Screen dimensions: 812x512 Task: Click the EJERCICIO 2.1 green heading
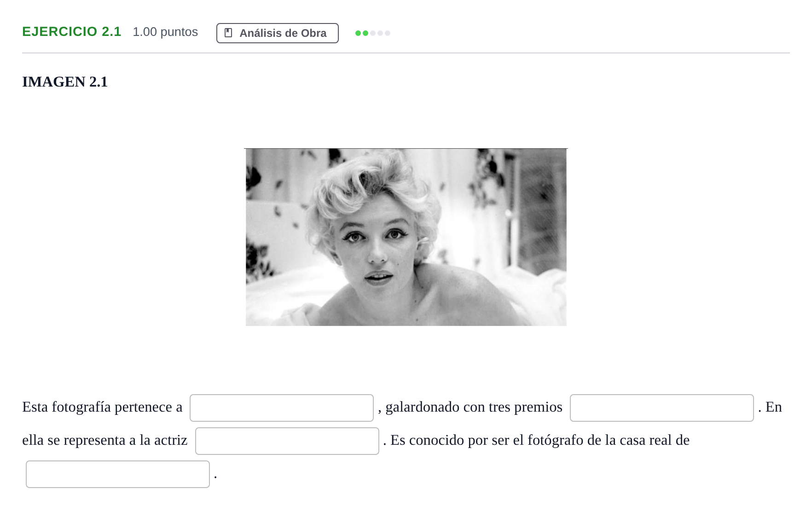coord(72,32)
